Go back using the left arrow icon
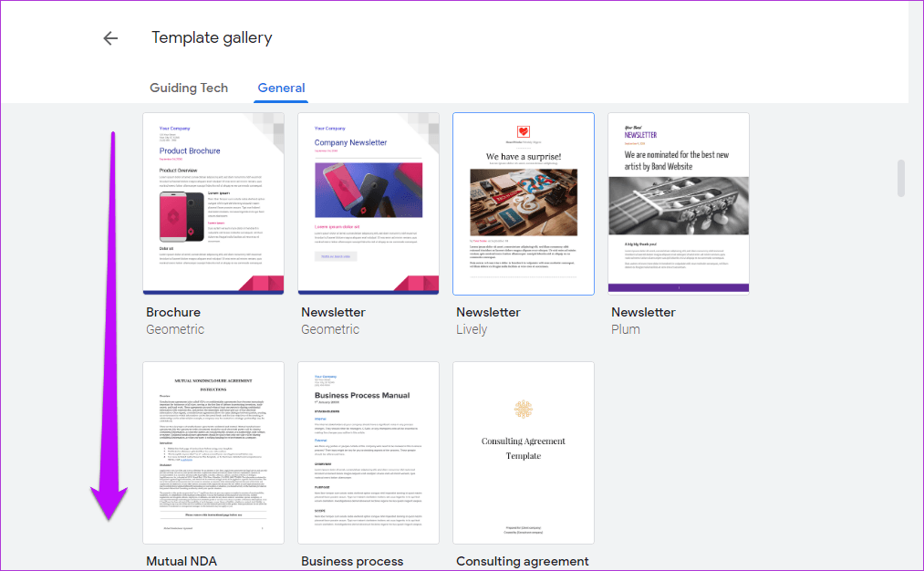924x571 pixels. pos(110,38)
